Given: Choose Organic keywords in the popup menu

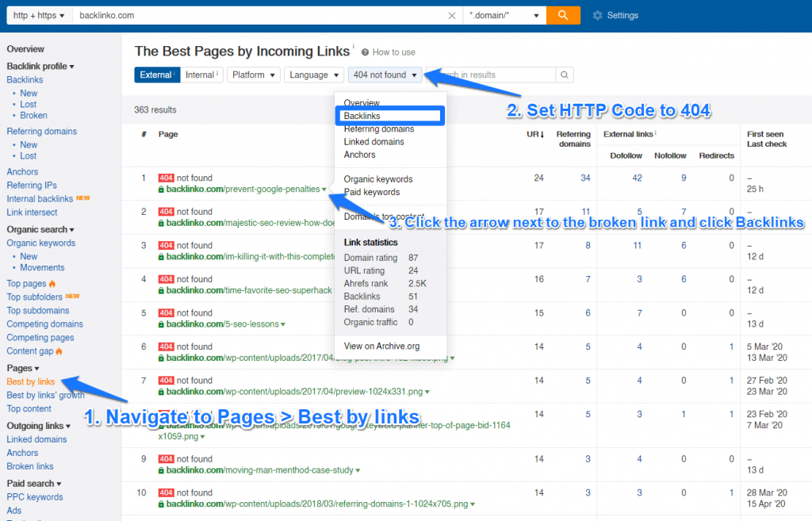Looking at the screenshot, I should coord(378,179).
